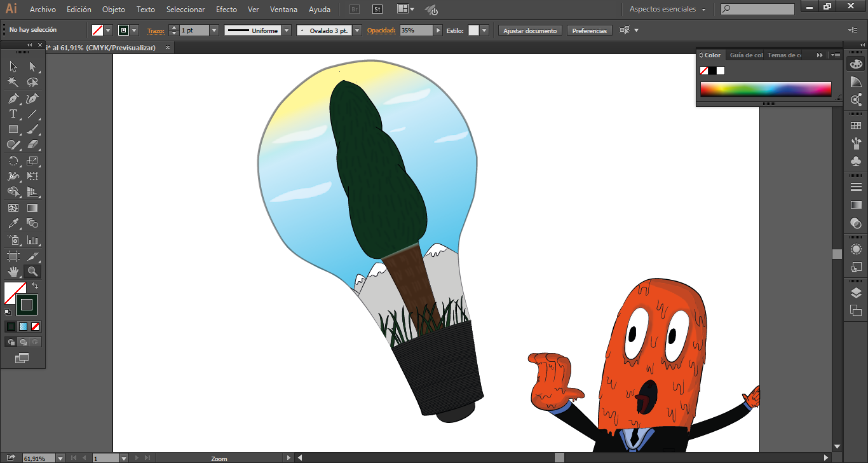Select the Type tool

(x=13, y=114)
